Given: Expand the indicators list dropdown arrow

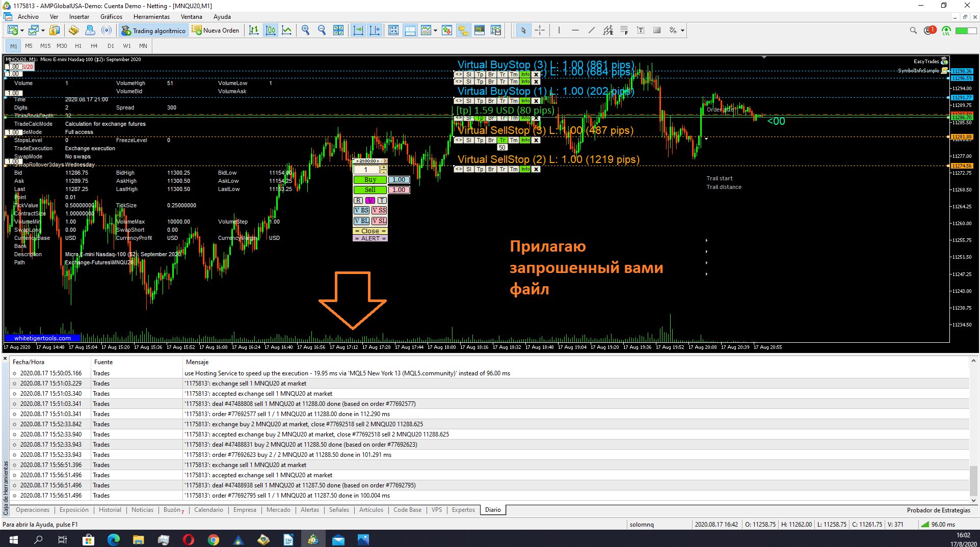Looking at the screenshot, I should click(435, 31).
